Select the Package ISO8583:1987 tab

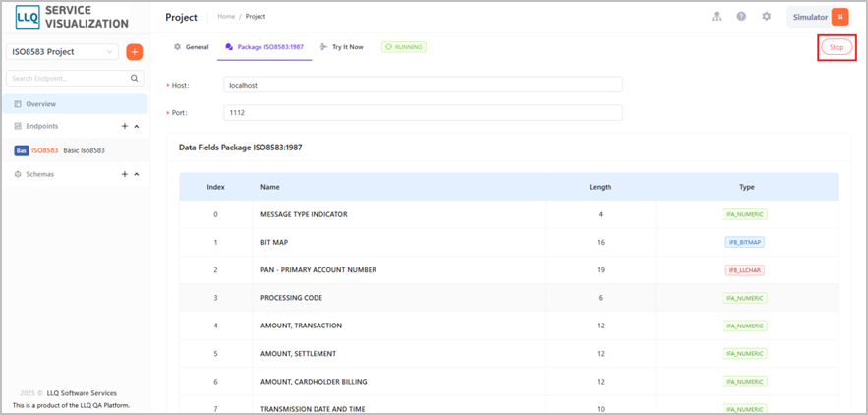pos(264,47)
